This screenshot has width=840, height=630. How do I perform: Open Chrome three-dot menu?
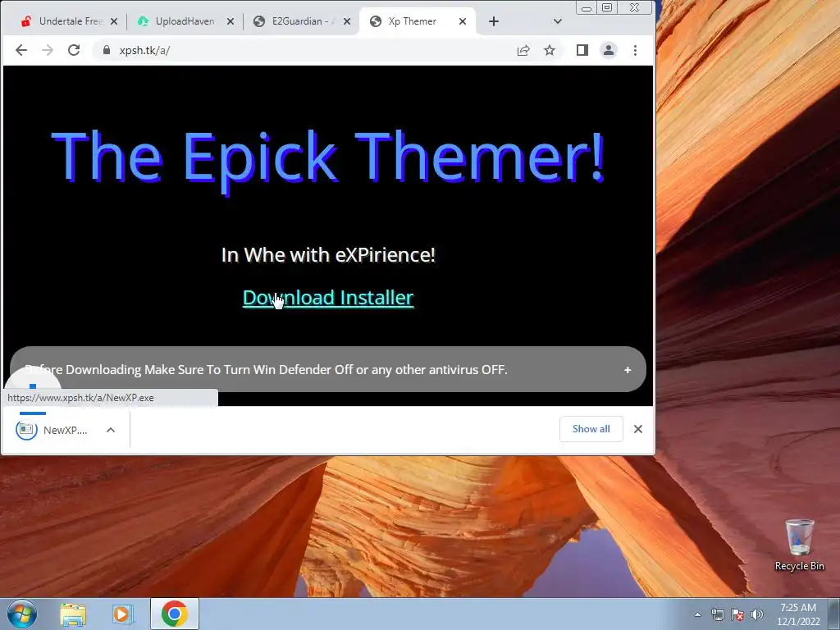pos(636,50)
